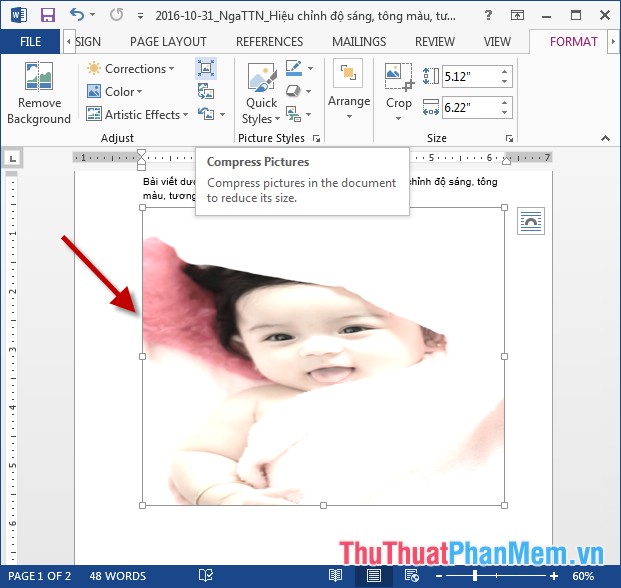The height and width of the screenshot is (588, 621).
Task: Click the Change Picture icon
Action: tap(206, 91)
